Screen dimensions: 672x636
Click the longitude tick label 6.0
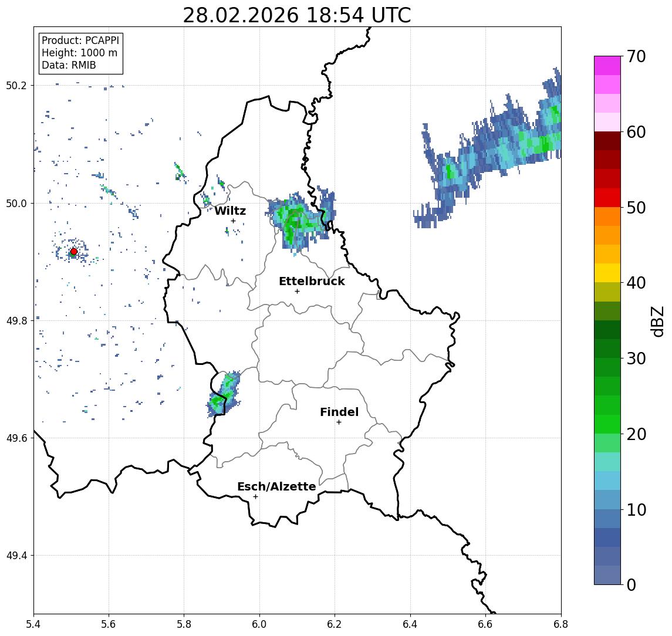260,624
